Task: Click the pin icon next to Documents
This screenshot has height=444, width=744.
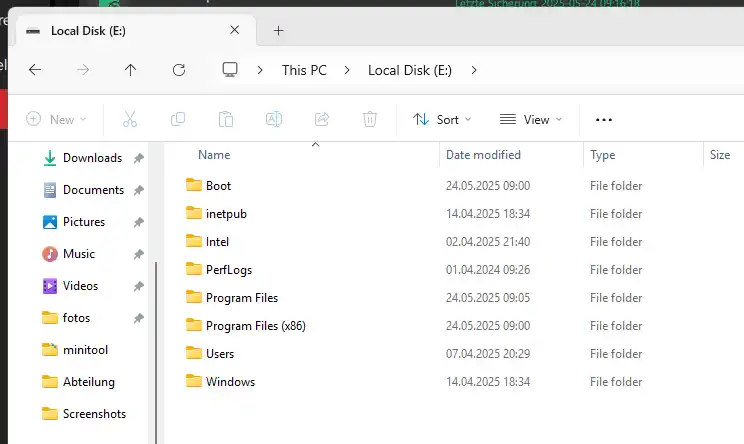Action: pos(139,190)
